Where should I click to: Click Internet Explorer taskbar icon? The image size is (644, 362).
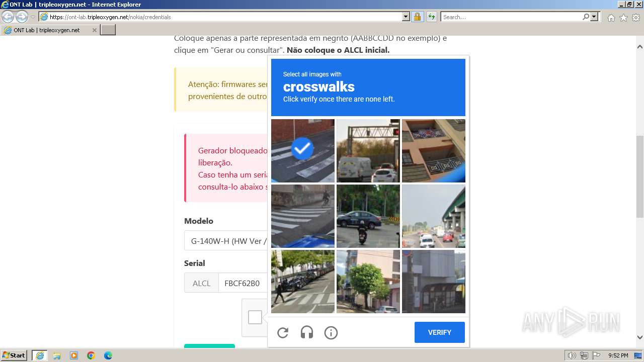(x=40, y=355)
